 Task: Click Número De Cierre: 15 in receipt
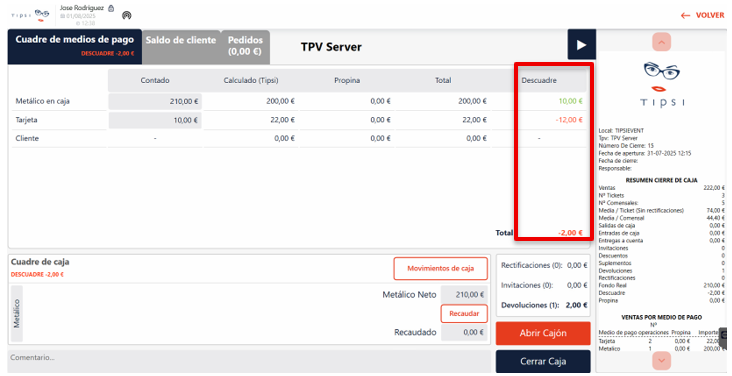626,146
